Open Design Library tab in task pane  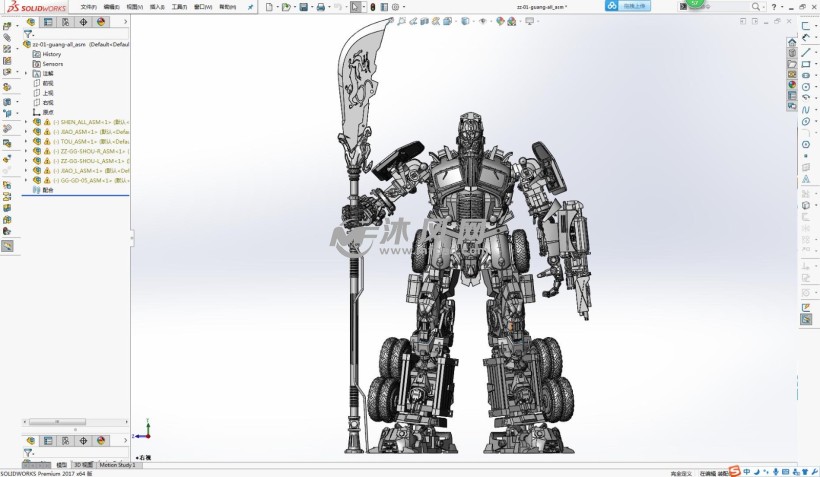(792, 53)
